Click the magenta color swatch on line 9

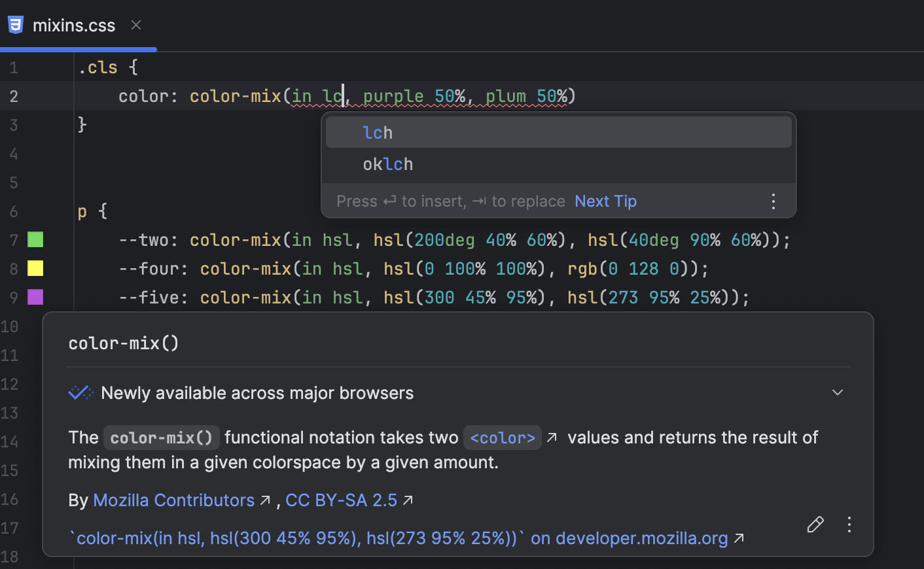[x=35, y=297]
